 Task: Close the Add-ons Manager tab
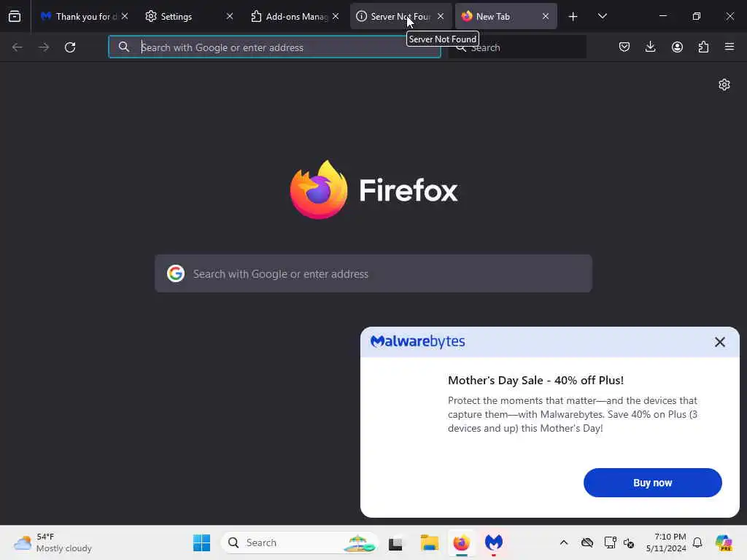[x=336, y=16]
